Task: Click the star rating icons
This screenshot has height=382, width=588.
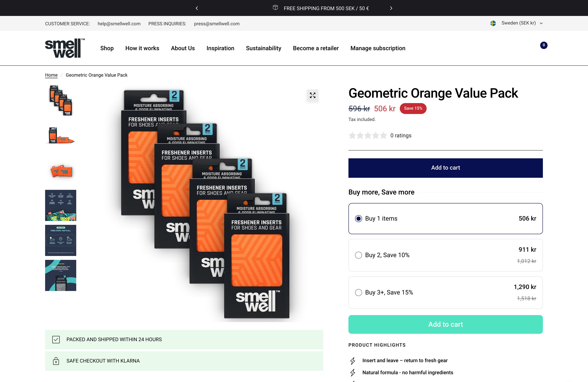Action: coord(367,135)
